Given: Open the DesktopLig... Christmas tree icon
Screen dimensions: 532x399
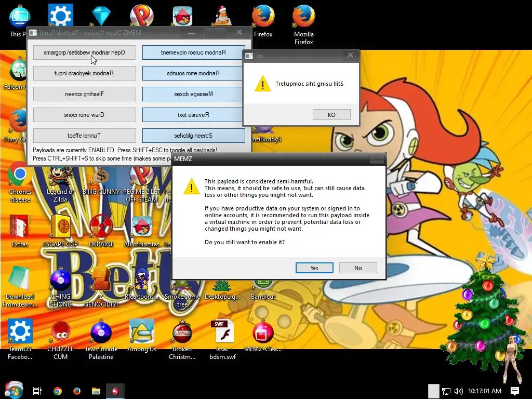Looking at the screenshot, I should 222,290.
